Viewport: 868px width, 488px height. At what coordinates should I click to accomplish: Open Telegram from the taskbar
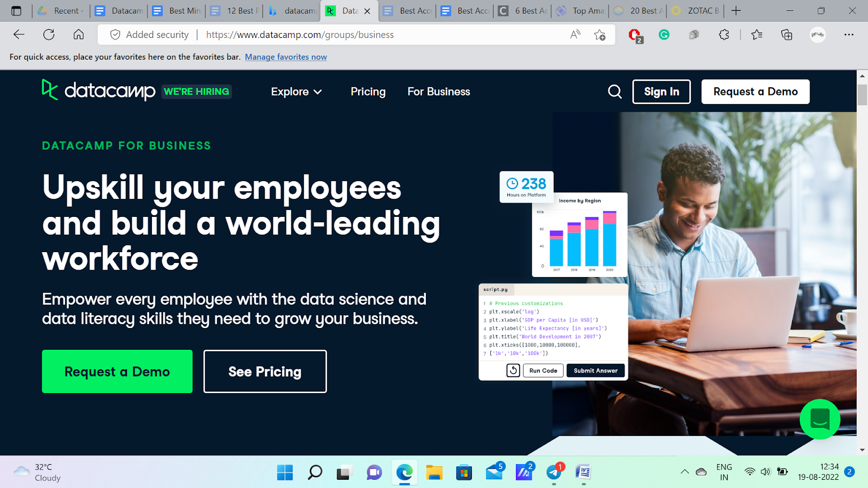click(554, 472)
